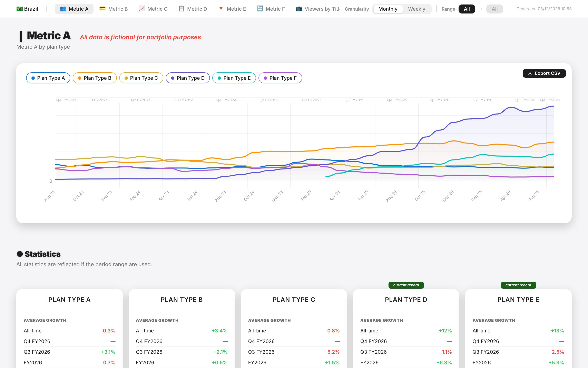The image size is (588, 368).
Task: Click the orange dot of Plan Type B
Action: tap(79, 78)
